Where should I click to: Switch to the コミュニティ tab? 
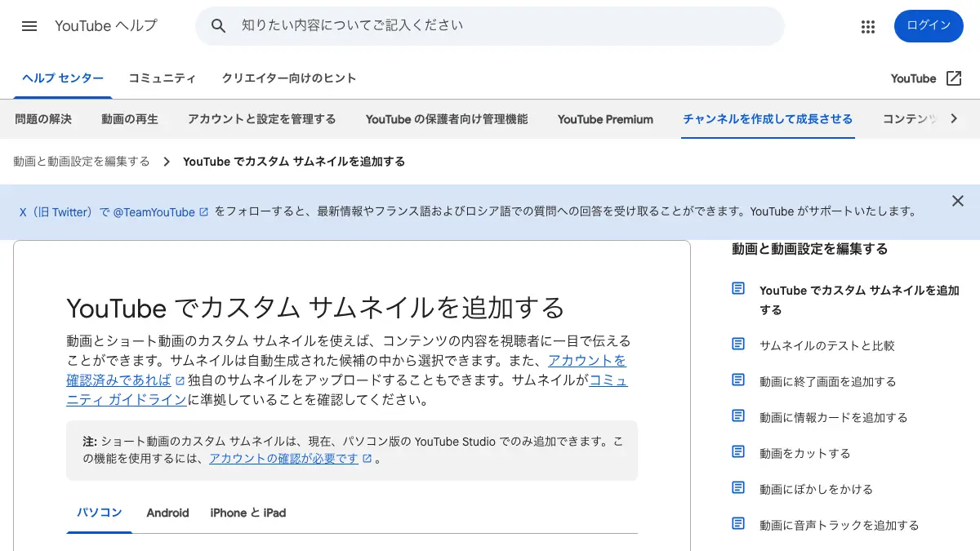tap(163, 78)
